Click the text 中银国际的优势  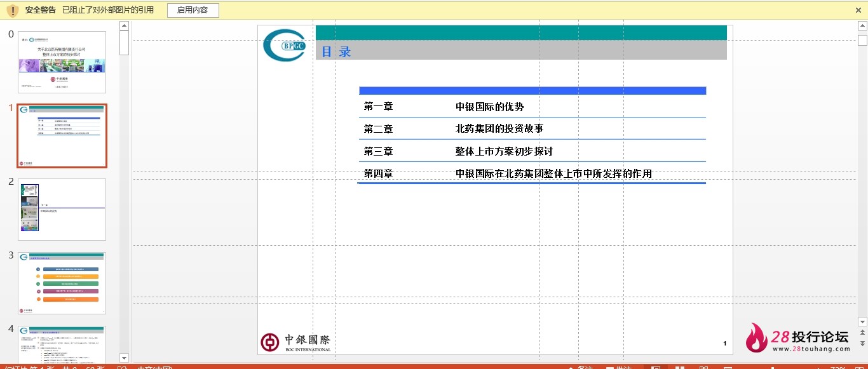point(489,107)
